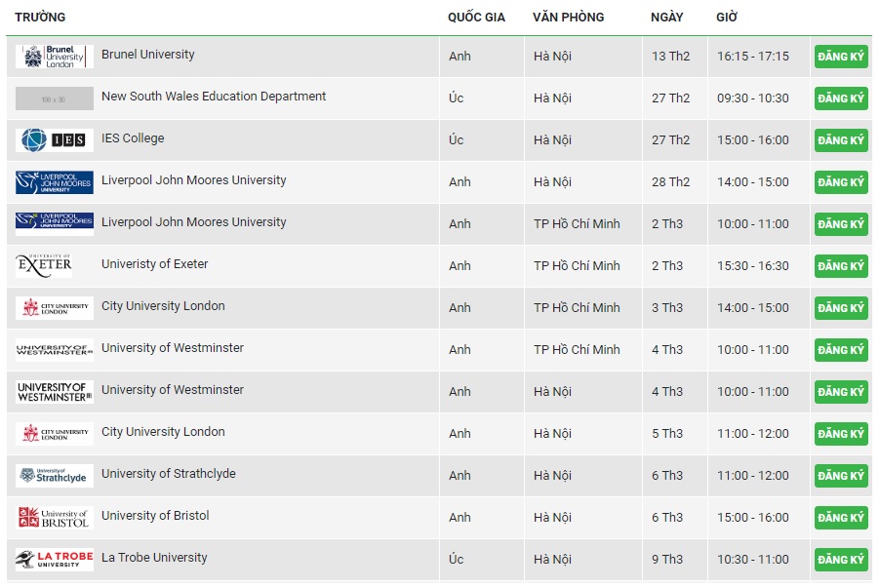Image resolution: width=880 pixels, height=588 pixels.
Task: Open the Brunel University name link
Action: [x=148, y=55]
